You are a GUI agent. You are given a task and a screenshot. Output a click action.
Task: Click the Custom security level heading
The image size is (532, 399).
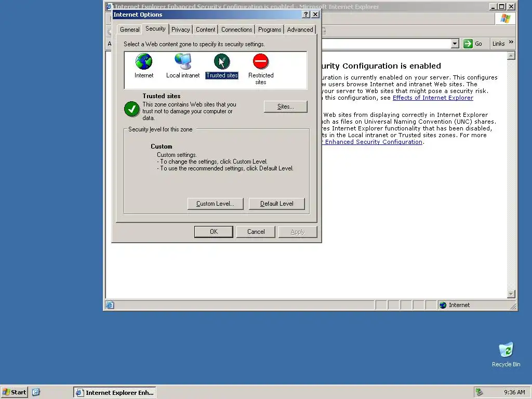click(162, 147)
